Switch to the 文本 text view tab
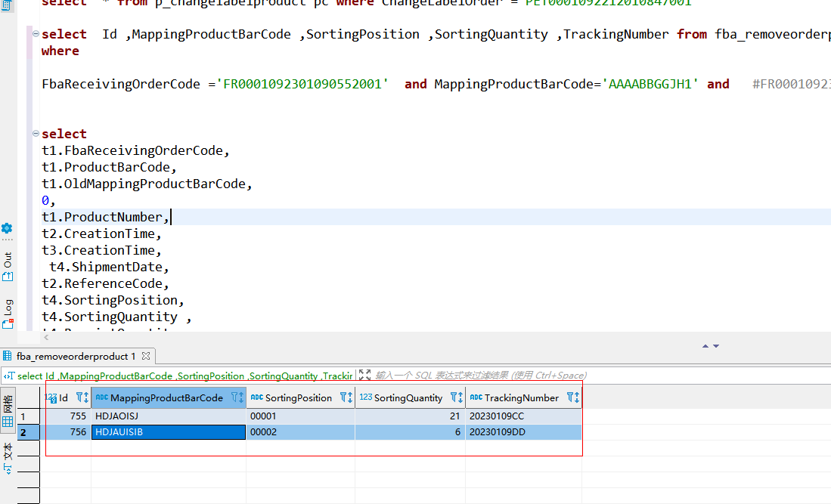831x504 pixels. click(x=8, y=459)
